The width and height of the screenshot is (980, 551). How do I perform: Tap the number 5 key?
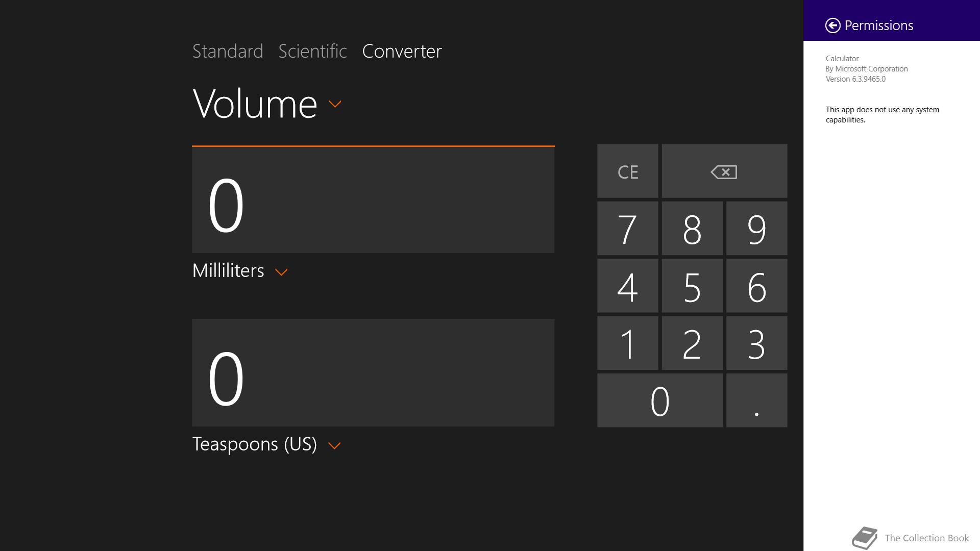tap(692, 286)
